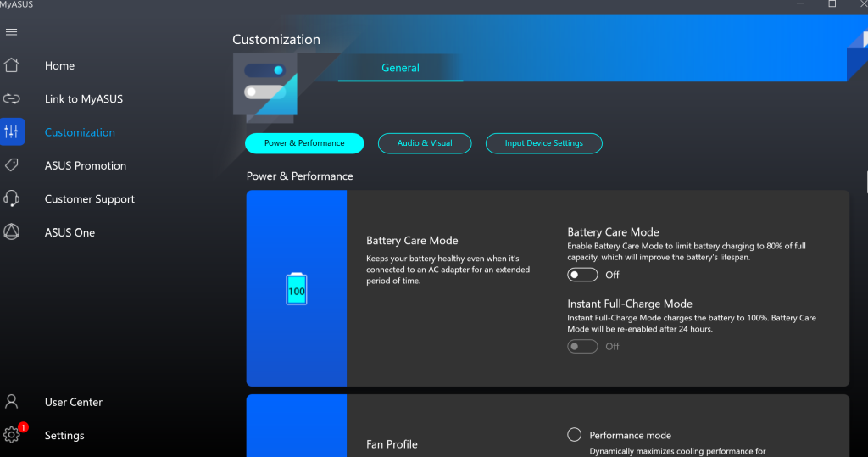868x457 pixels.
Task: Open the Audio & Visual category
Action: pyautogui.click(x=425, y=143)
